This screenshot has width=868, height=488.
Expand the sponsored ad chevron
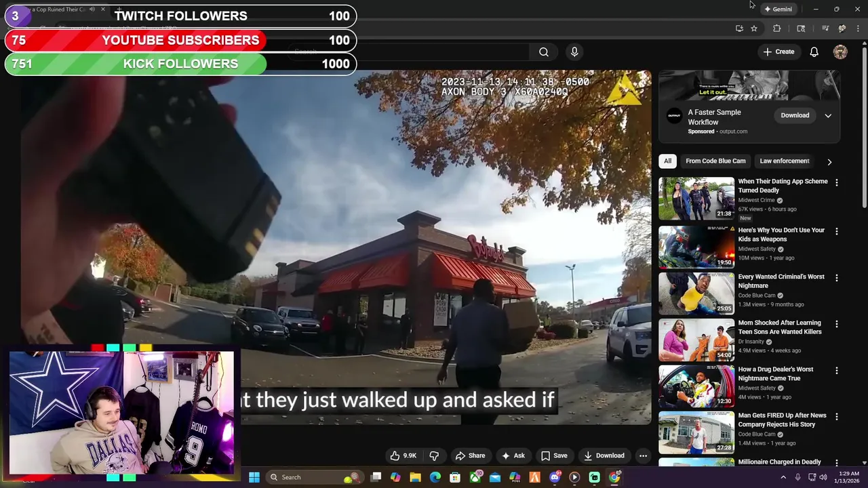828,115
